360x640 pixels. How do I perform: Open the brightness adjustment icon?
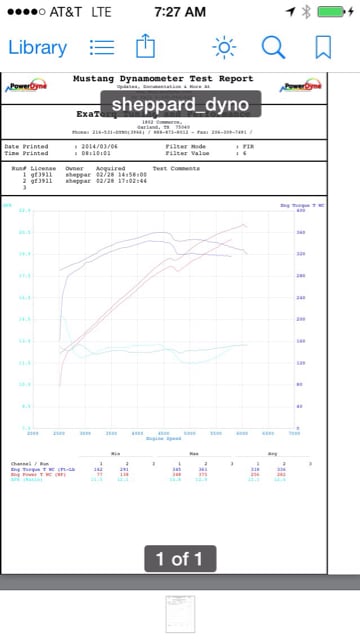pyautogui.click(x=224, y=47)
